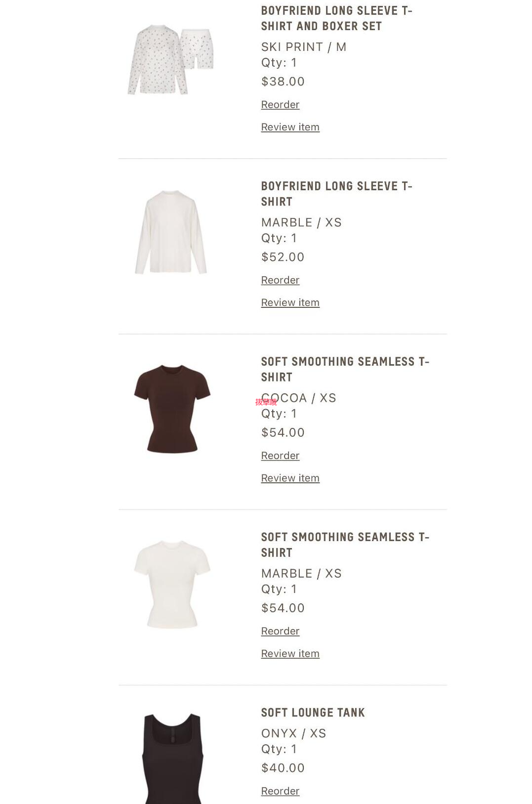This screenshot has height=804, width=532.
Task: Review the Marble Soft Smoothing Seamless T-Shirt
Action: pos(290,653)
